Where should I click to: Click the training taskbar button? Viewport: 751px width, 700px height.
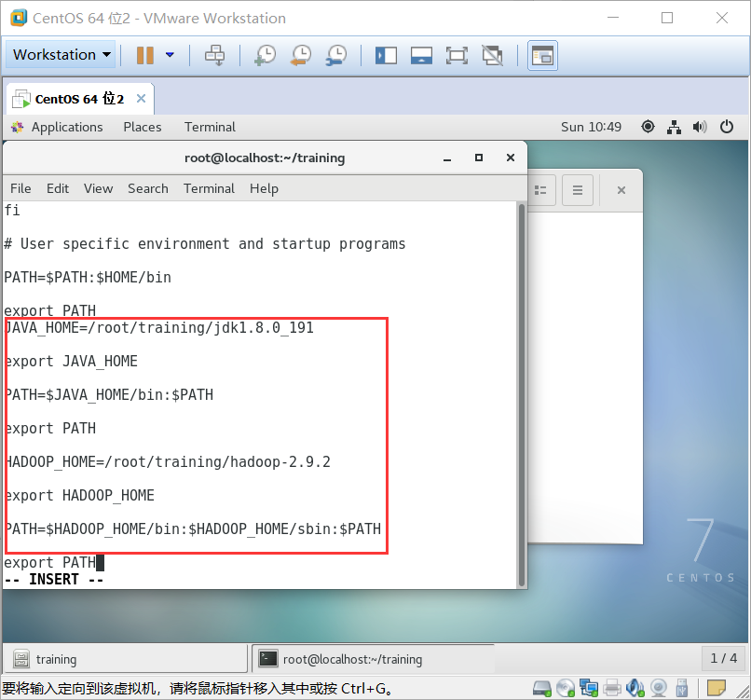[123, 658]
